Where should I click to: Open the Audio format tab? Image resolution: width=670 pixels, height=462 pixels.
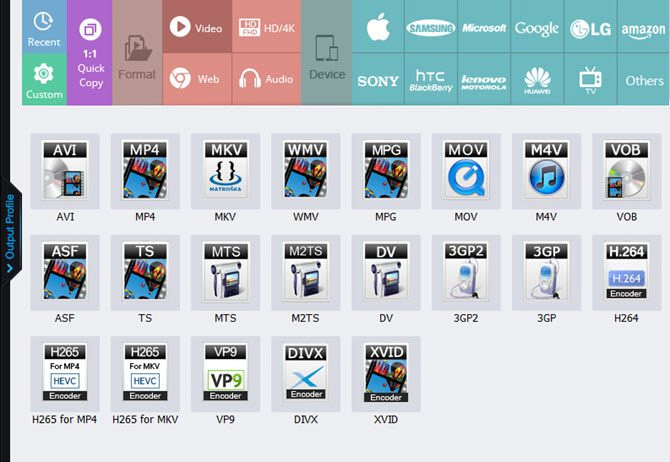[267, 79]
